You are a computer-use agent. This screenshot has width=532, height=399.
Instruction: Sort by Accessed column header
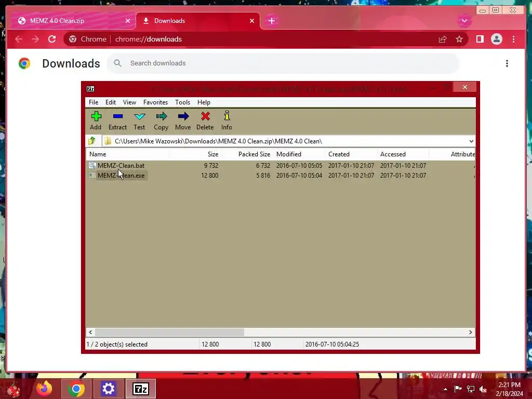tap(403, 154)
